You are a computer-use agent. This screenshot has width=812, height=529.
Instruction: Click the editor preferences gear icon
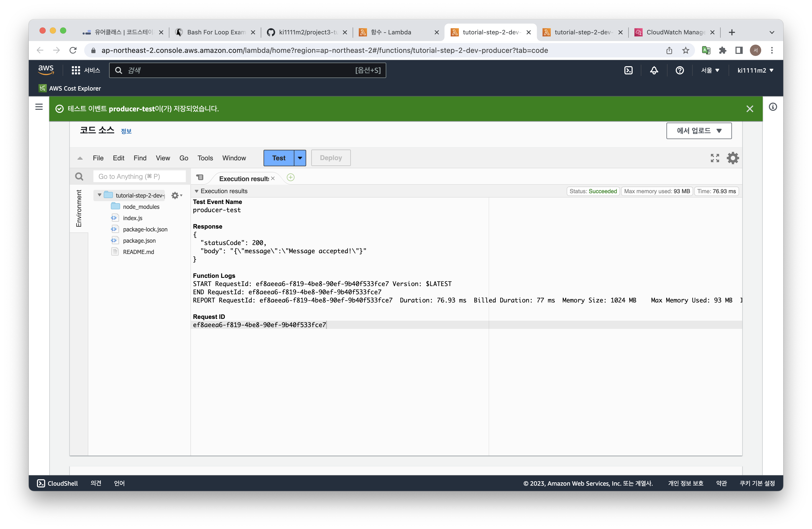(x=732, y=158)
